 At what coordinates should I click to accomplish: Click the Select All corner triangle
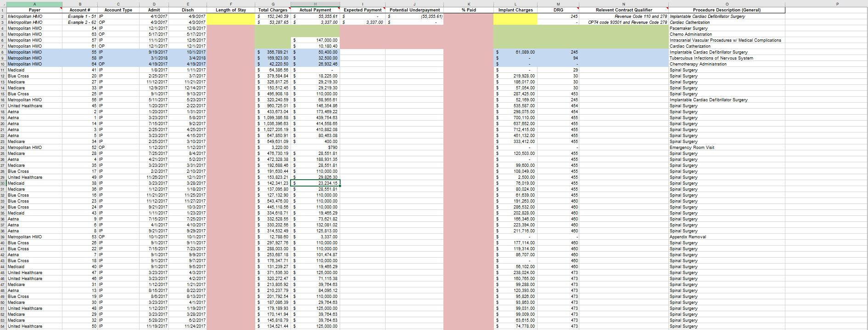tap(3, 4)
